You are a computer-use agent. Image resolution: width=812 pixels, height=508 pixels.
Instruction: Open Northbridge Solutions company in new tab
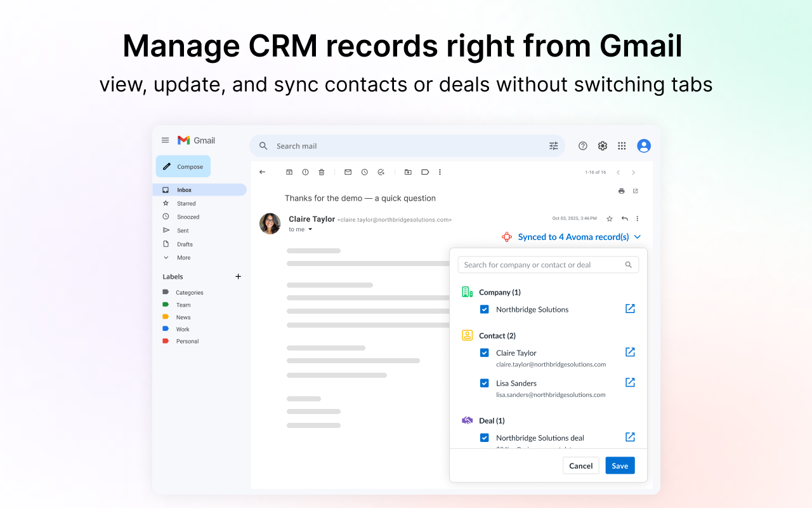[630, 309]
